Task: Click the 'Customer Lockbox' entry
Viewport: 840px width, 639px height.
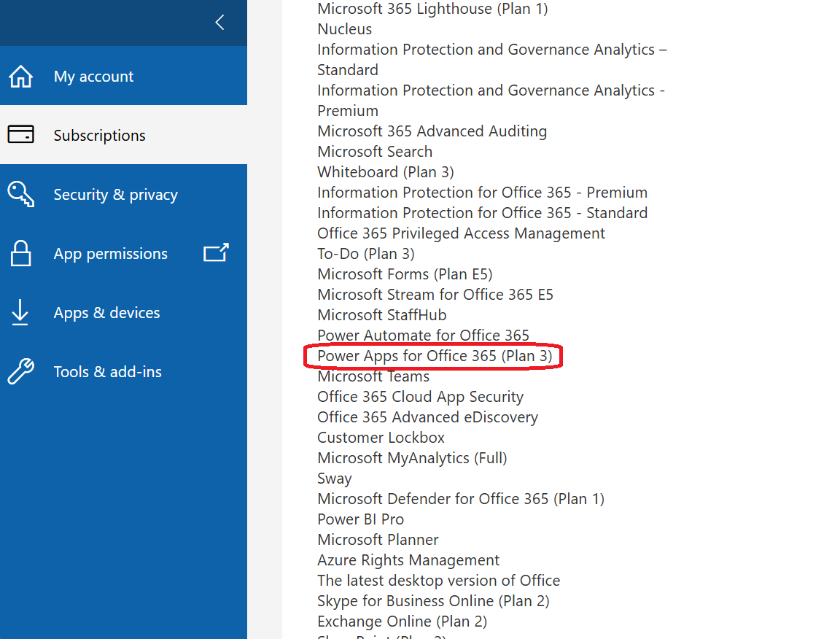Action: coord(381,438)
